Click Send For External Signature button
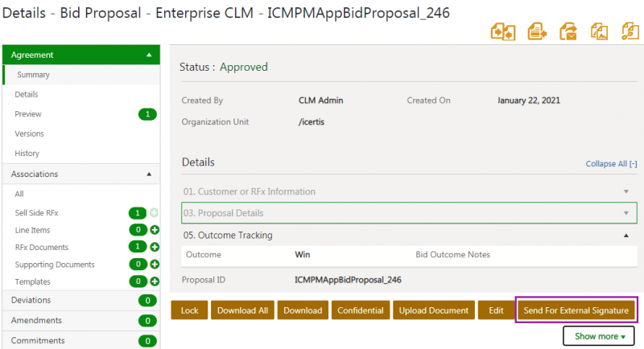Image resolution: width=644 pixels, height=349 pixels. point(576,310)
